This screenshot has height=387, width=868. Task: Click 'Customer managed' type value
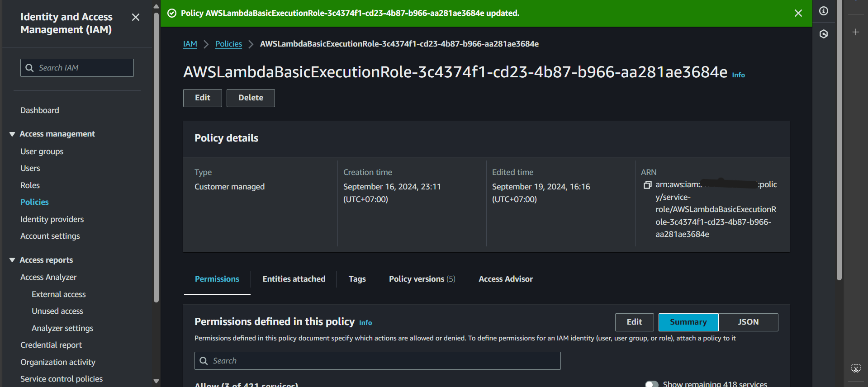tap(229, 187)
